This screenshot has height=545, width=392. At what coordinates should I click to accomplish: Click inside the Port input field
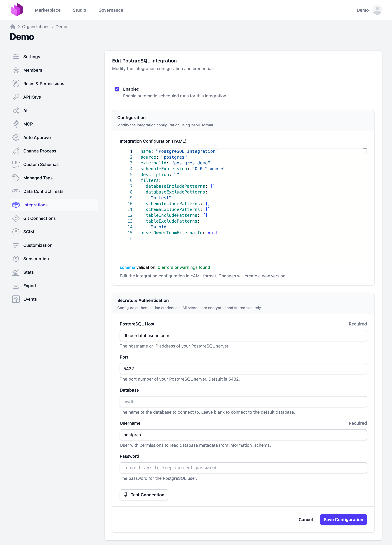tap(243, 368)
